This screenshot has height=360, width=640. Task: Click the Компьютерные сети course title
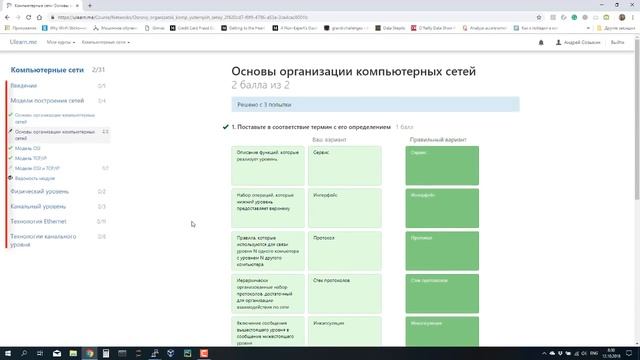pyautogui.click(x=47, y=70)
